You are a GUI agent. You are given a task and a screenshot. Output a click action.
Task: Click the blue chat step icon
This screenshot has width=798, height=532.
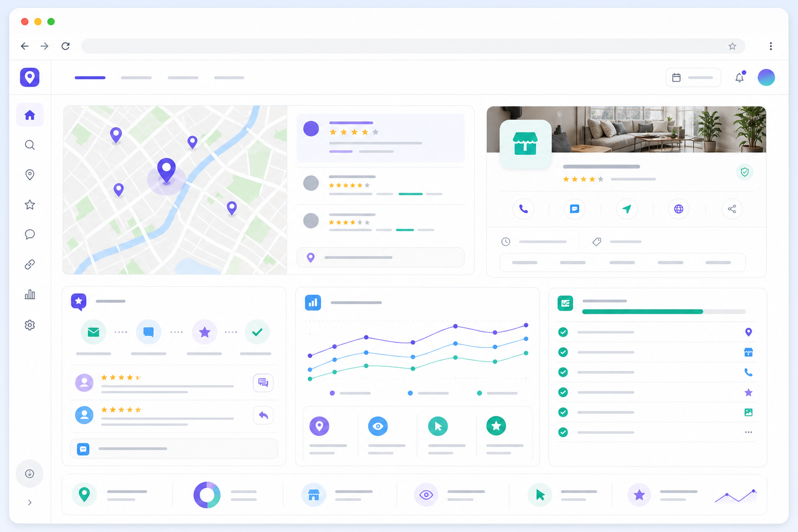tap(149, 332)
